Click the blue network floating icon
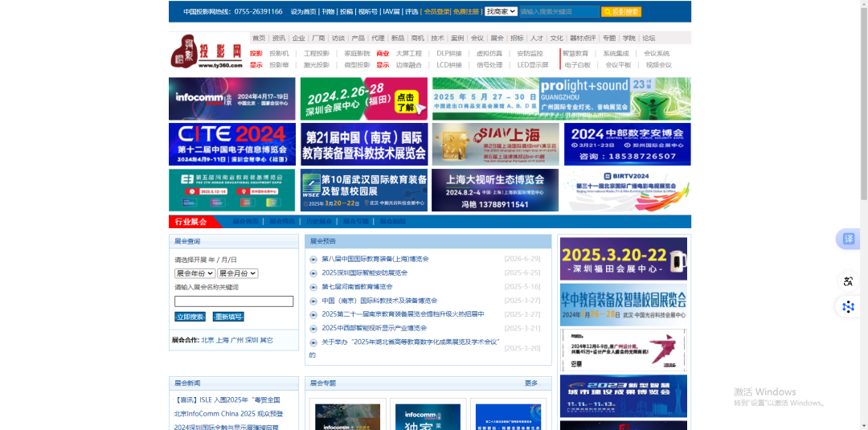Screen dimensions: 868x430 click(x=848, y=306)
